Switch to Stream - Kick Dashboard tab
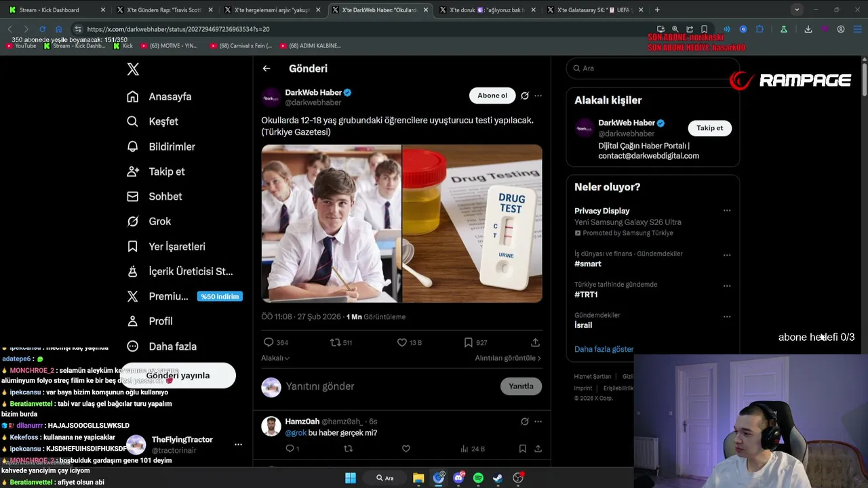Image resolution: width=868 pixels, height=488 pixels. 55,10
